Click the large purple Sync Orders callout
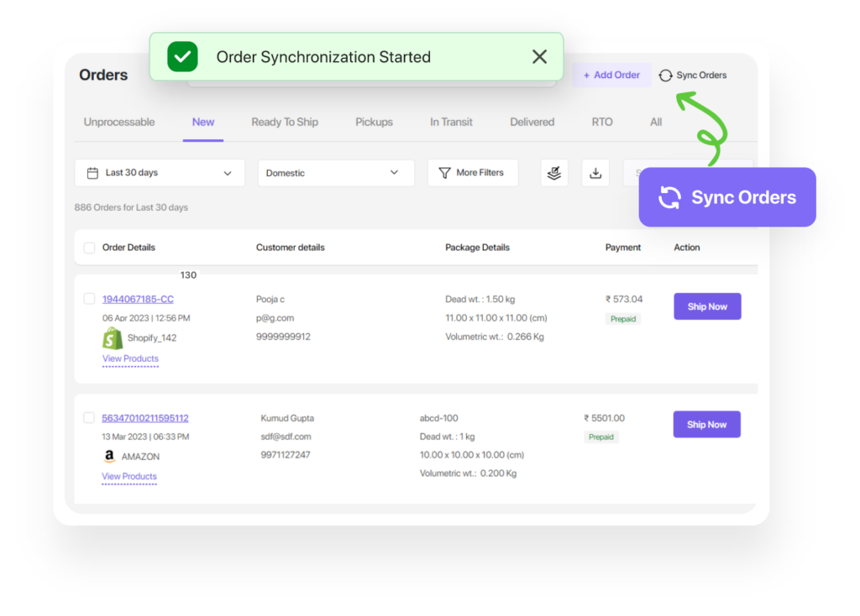 [727, 197]
